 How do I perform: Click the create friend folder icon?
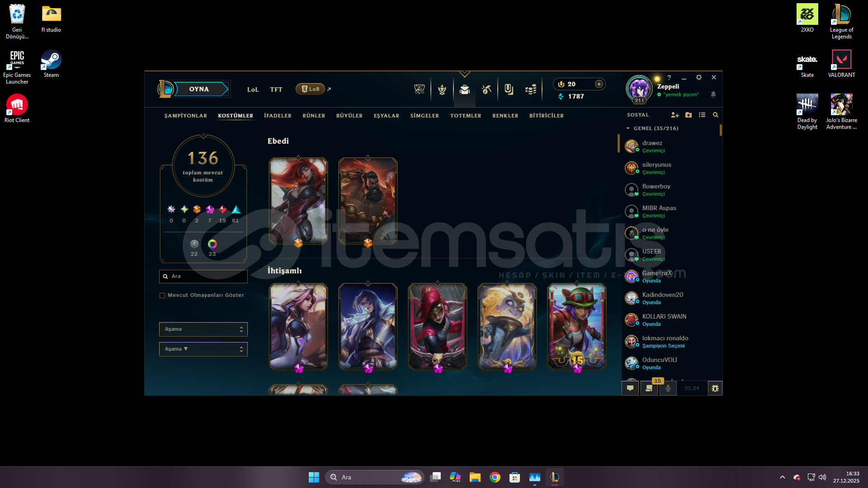point(689,115)
